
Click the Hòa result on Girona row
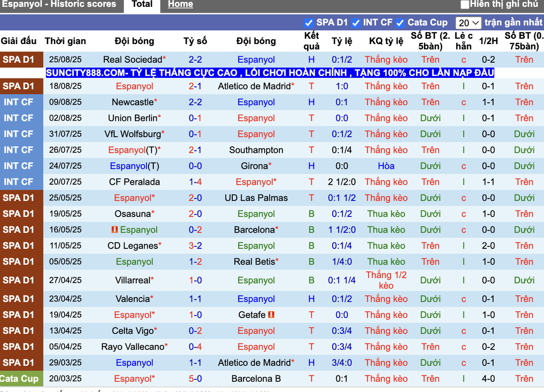click(x=386, y=166)
